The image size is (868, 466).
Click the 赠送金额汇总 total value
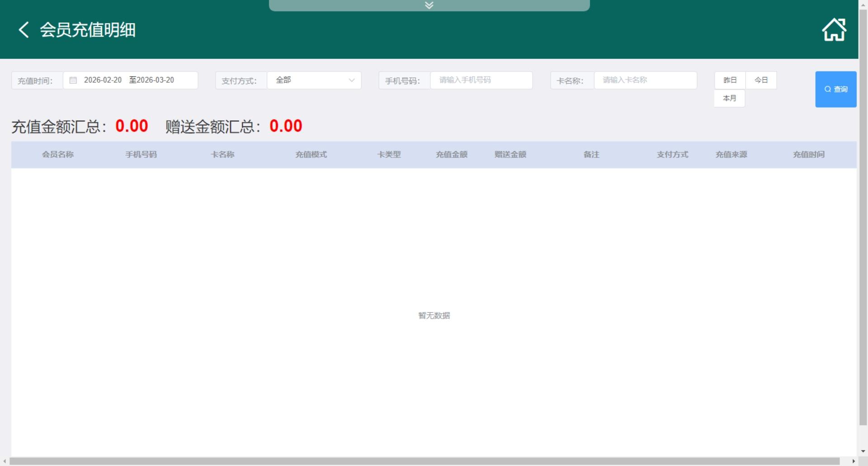coord(286,126)
